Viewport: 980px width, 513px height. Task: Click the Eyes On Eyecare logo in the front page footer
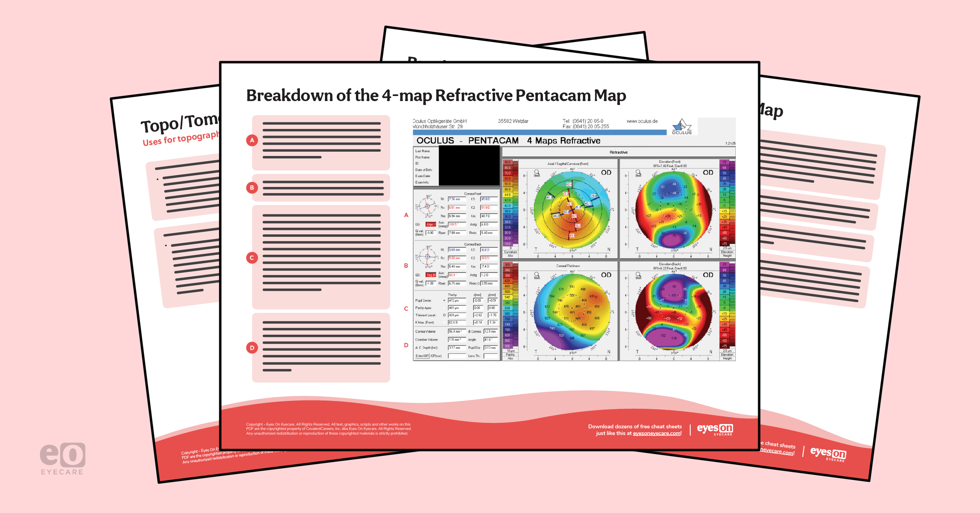coord(715,430)
